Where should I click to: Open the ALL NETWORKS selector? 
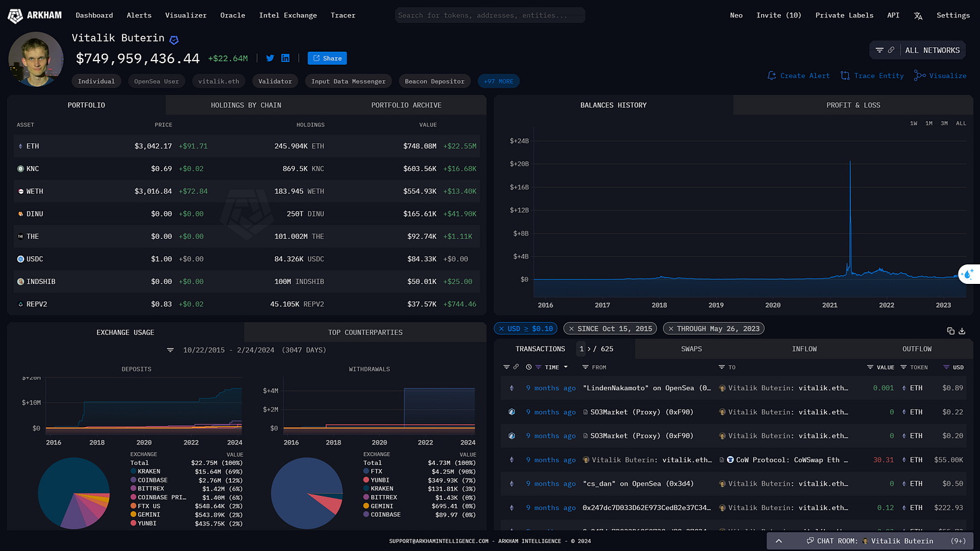932,50
